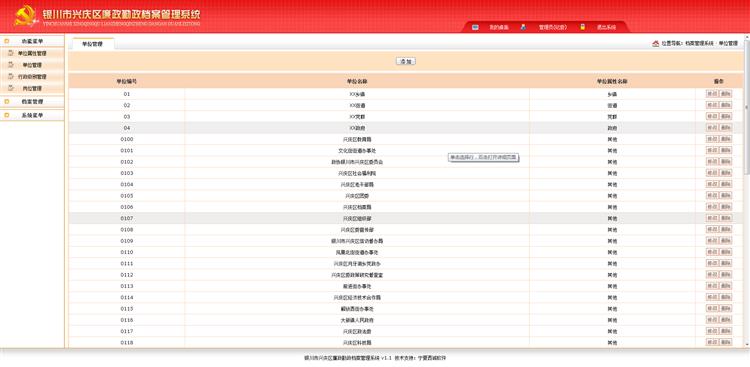Click the yellow square icon of 档案管理
750x367 pixels.
(x=7, y=101)
